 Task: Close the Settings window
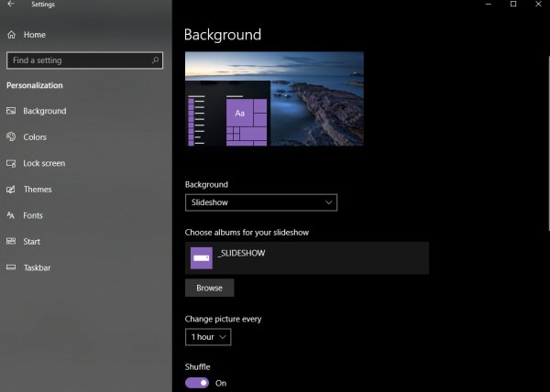coord(538,4)
